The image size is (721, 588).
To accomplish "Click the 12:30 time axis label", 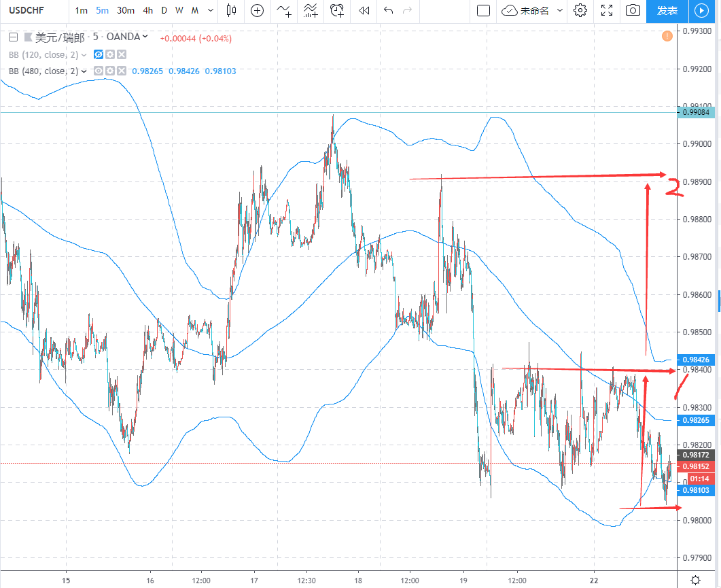I will tap(306, 581).
